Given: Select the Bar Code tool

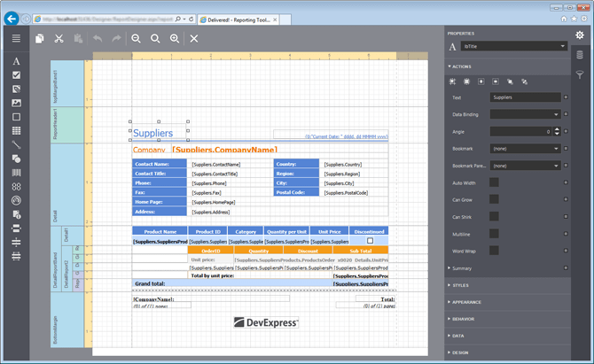Looking at the screenshot, I should [16, 173].
